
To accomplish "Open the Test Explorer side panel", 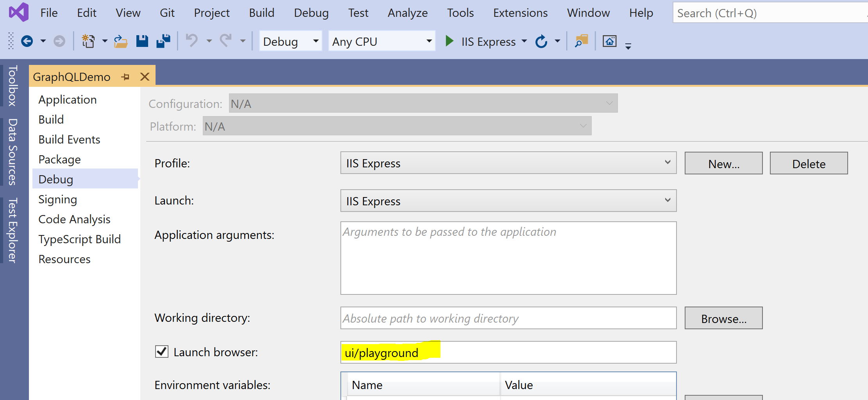I will (12, 230).
